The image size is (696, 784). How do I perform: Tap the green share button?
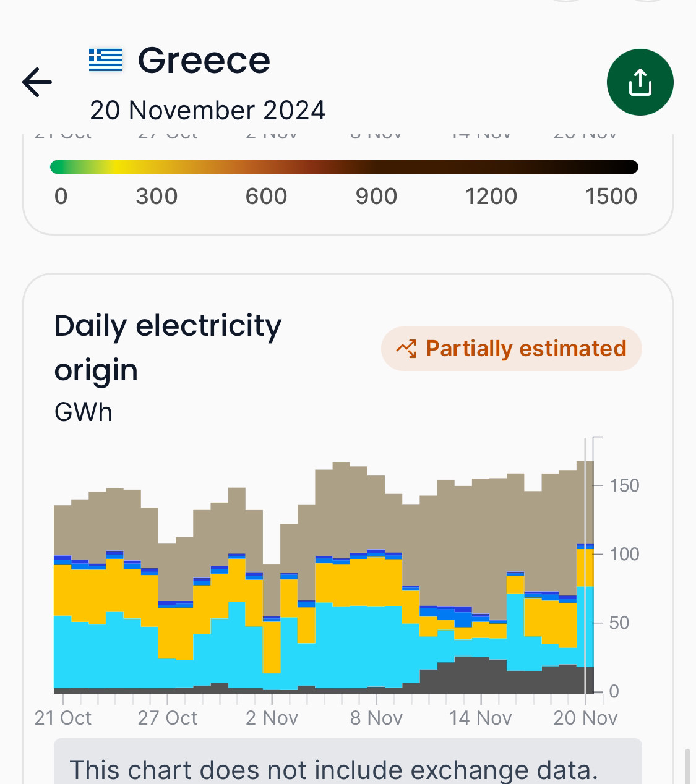click(640, 82)
